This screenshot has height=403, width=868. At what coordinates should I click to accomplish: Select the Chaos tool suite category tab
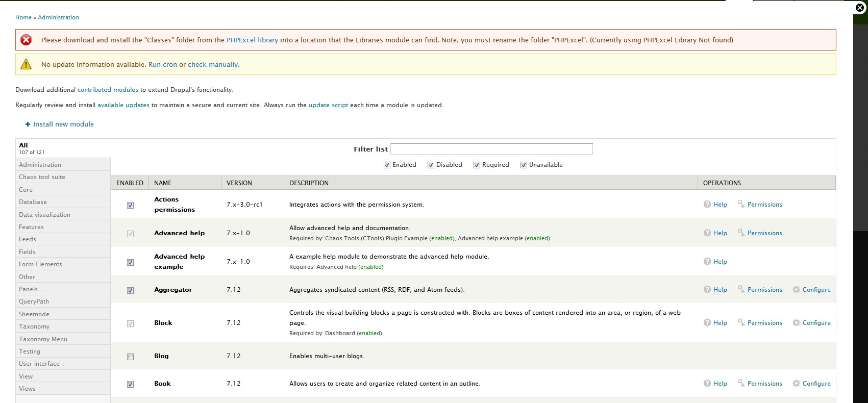[42, 177]
